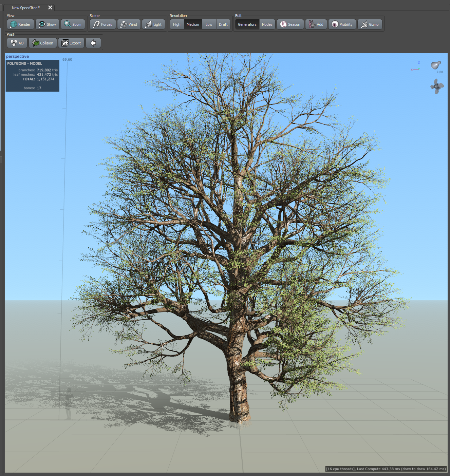
Task: Click the Collision post button
Action: [x=43, y=43]
